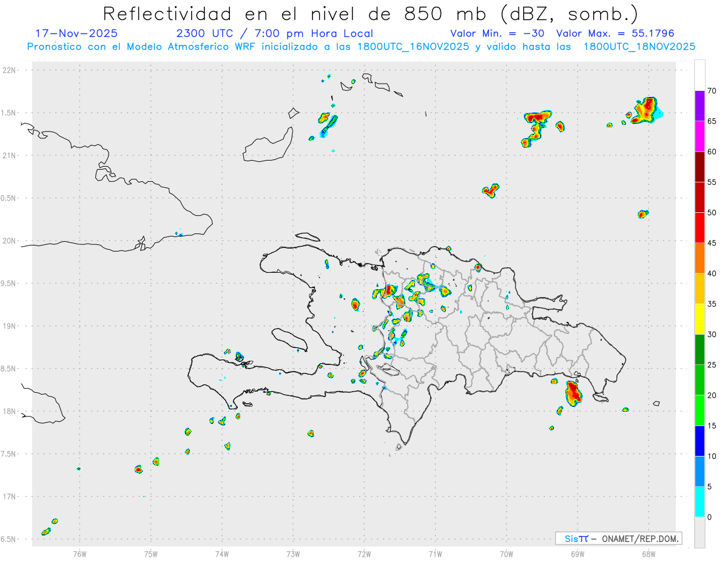
Task: Click the '70' value on the color scale
Action: (712, 91)
